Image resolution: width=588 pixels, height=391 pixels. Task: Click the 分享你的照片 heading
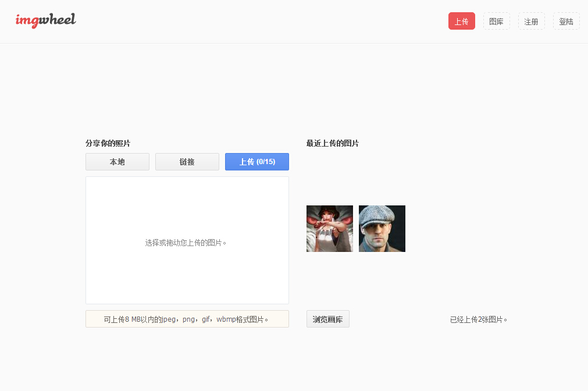[108, 143]
